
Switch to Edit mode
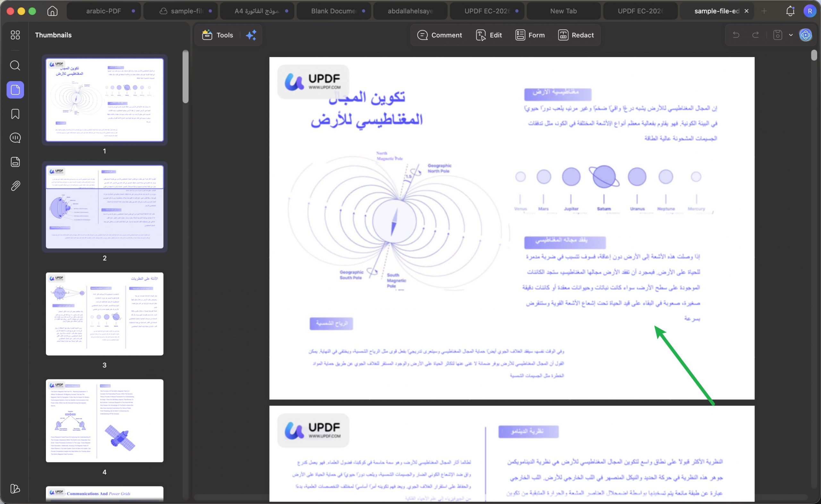tap(489, 35)
